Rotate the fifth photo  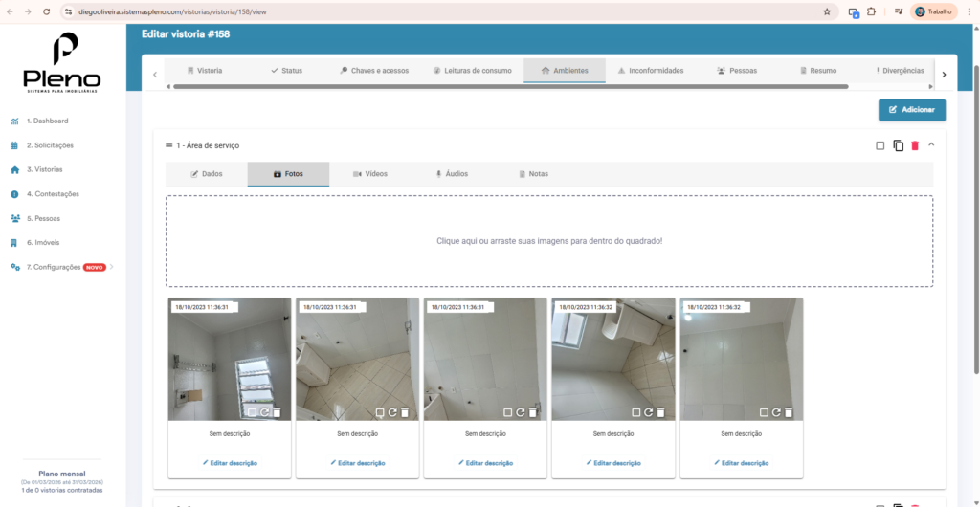point(776,412)
